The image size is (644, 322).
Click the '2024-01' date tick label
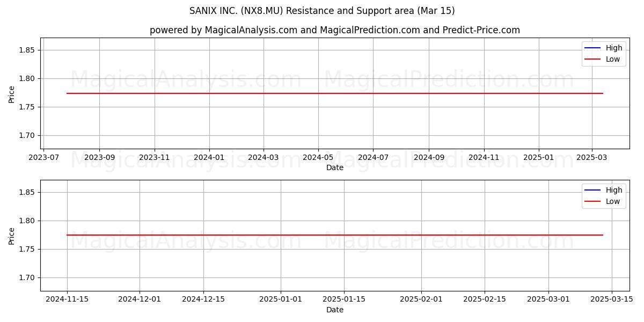tap(209, 157)
